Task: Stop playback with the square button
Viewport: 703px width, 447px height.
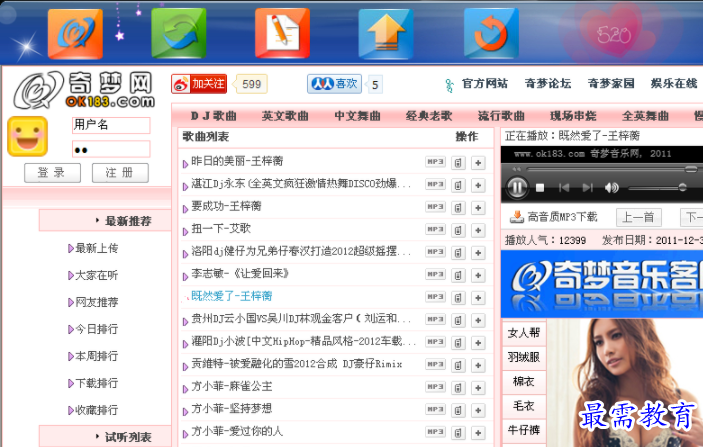Action: coord(540,188)
